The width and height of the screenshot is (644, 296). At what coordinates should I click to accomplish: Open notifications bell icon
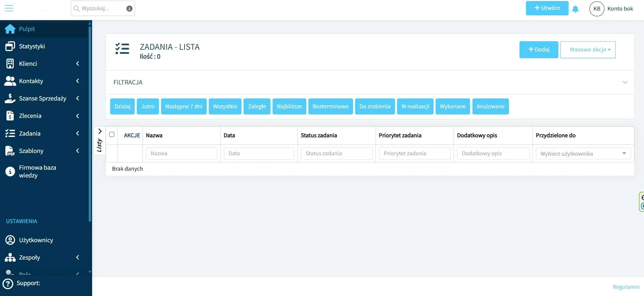pos(575,9)
